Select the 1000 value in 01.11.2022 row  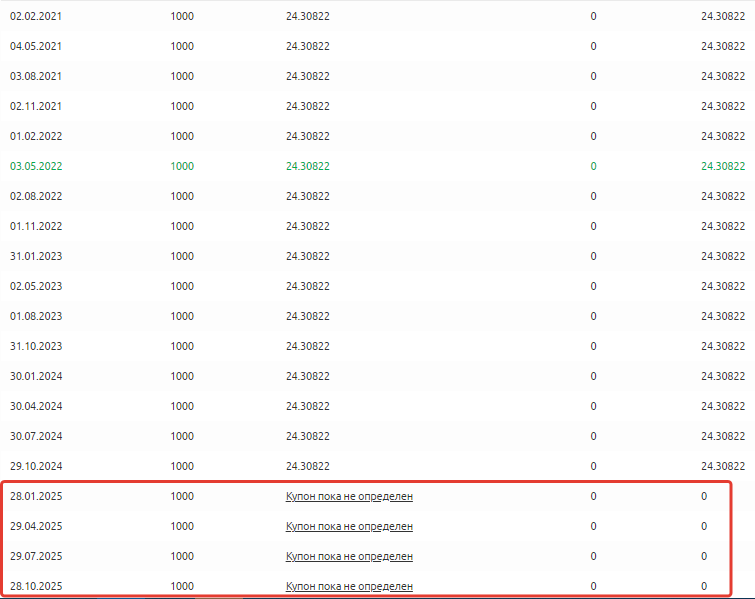tap(182, 226)
